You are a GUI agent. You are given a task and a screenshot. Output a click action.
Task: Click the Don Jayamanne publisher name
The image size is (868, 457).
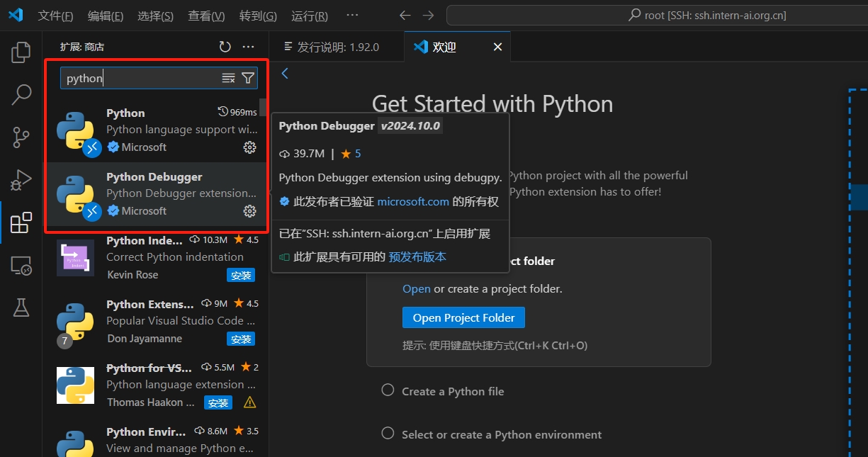click(x=145, y=339)
